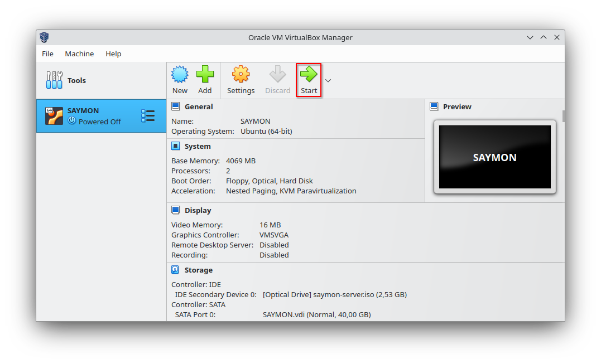
Task: Open the Help menu
Action: pyautogui.click(x=113, y=54)
